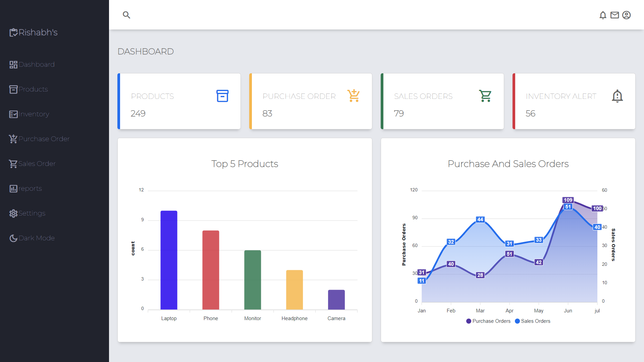Click the blue Laptop bar
This screenshot has width=644, height=362.
(169, 260)
